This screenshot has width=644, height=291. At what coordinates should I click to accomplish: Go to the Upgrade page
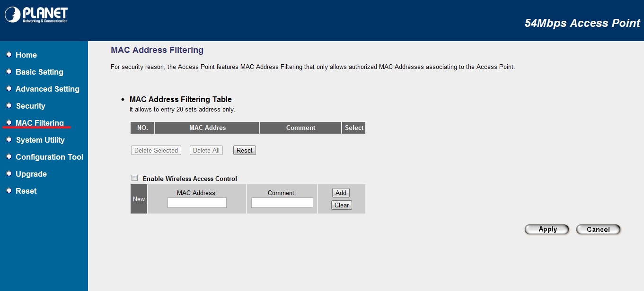click(31, 174)
